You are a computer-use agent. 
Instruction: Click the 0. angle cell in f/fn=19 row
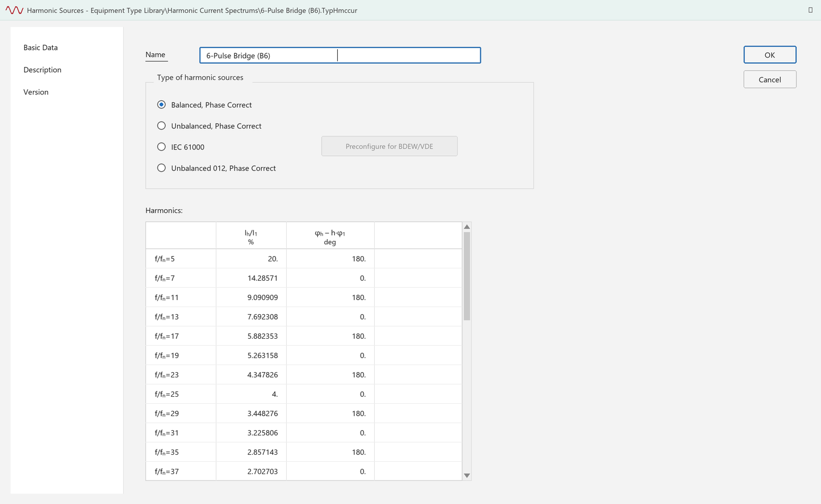[330, 355]
